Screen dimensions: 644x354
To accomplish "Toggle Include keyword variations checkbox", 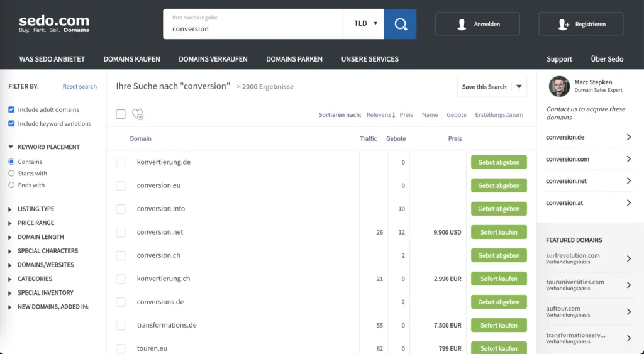I will (11, 124).
